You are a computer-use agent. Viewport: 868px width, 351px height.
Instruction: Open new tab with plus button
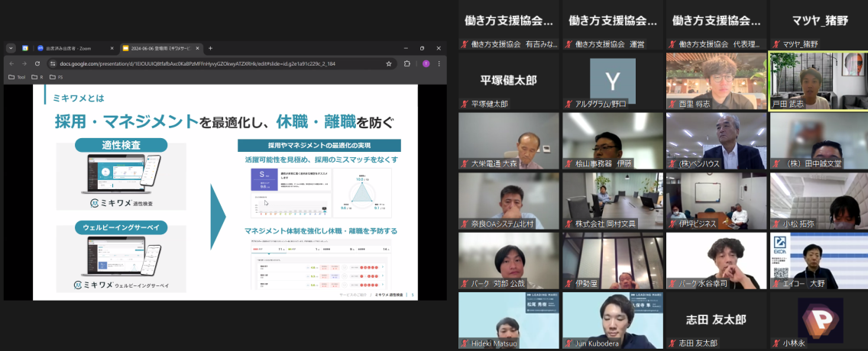pyautogui.click(x=210, y=48)
